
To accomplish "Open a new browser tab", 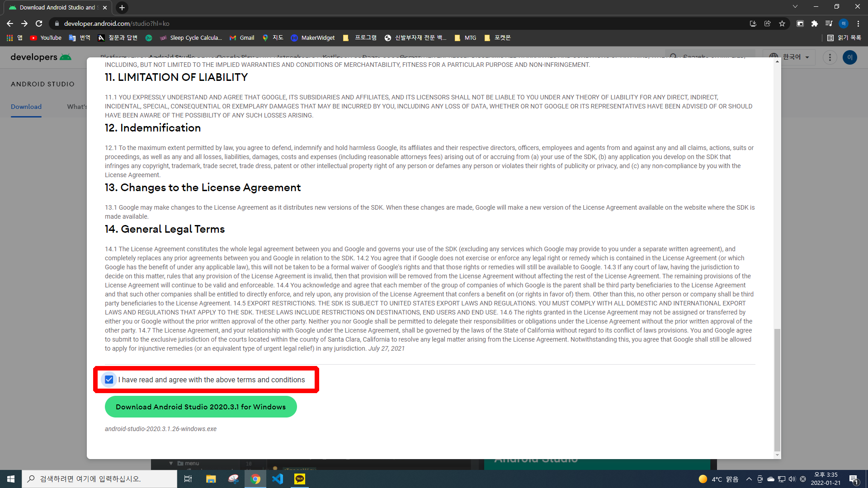I will point(122,8).
